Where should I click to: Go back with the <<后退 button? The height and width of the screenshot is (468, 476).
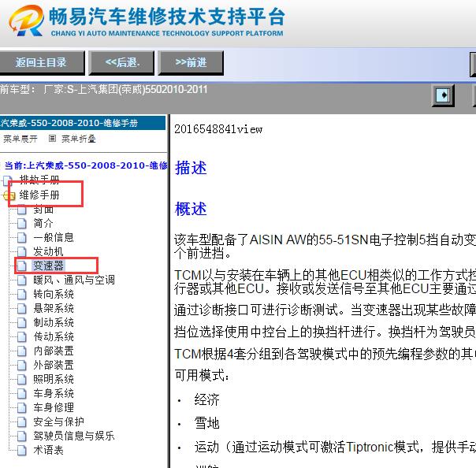pyautogui.click(x=121, y=63)
